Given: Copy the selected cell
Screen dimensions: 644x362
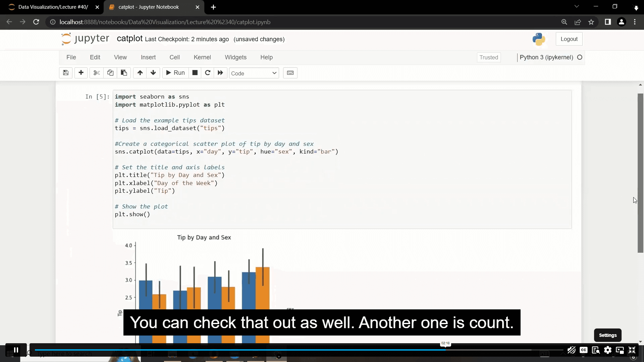Looking at the screenshot, I should coord(110,73).
